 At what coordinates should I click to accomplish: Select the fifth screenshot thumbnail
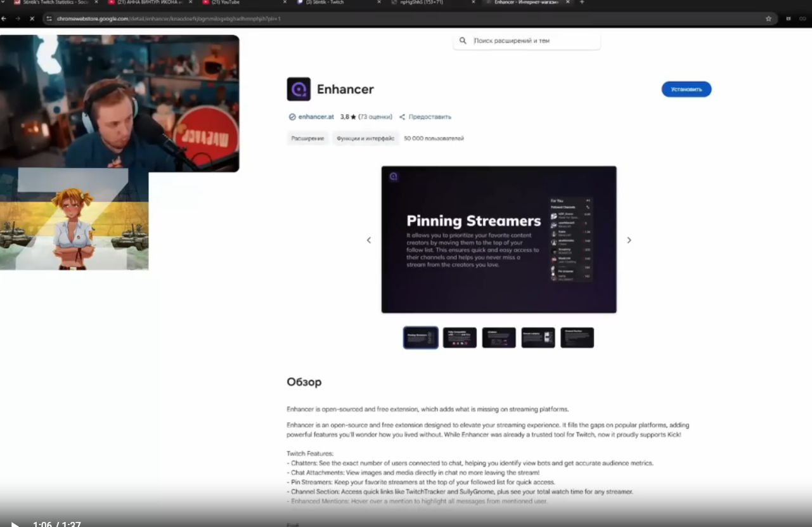(x=577, y=337)
